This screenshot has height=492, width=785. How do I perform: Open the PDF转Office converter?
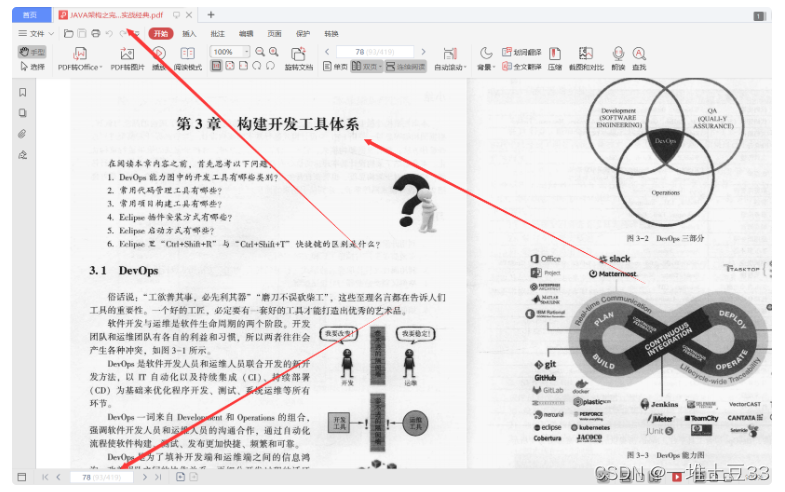(80, 59)
